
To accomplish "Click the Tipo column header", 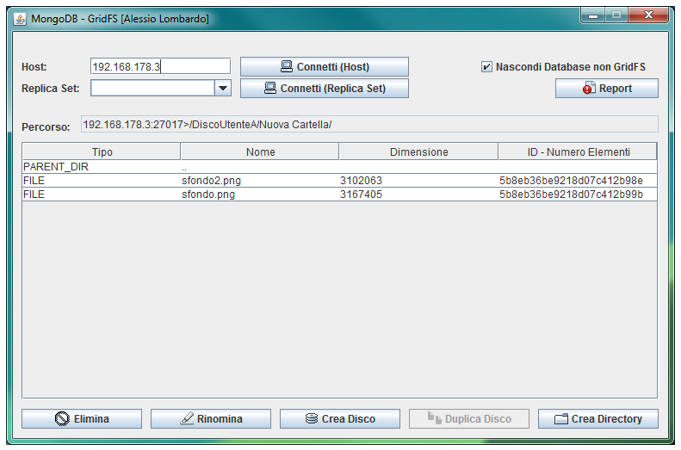I will tap(102, 152).
